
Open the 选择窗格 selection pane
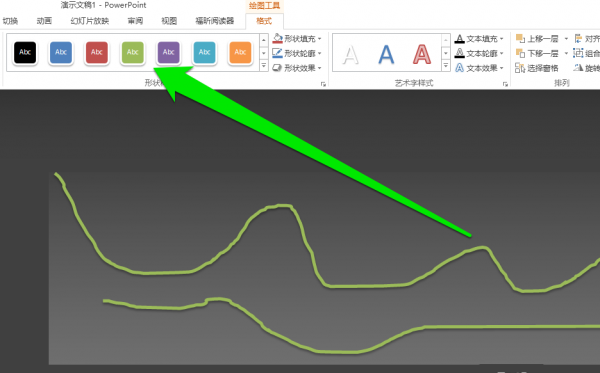[537, 68]
